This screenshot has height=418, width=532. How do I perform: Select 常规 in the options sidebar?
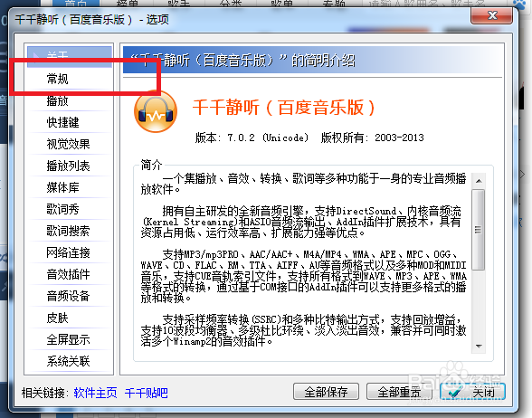[70, 79]
